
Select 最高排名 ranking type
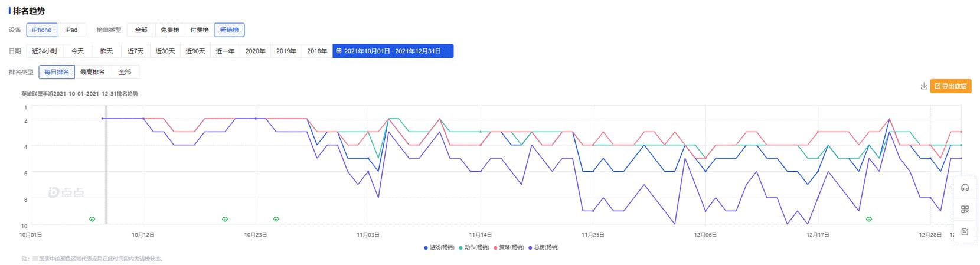pyautogui.click(x=92, y=72)
